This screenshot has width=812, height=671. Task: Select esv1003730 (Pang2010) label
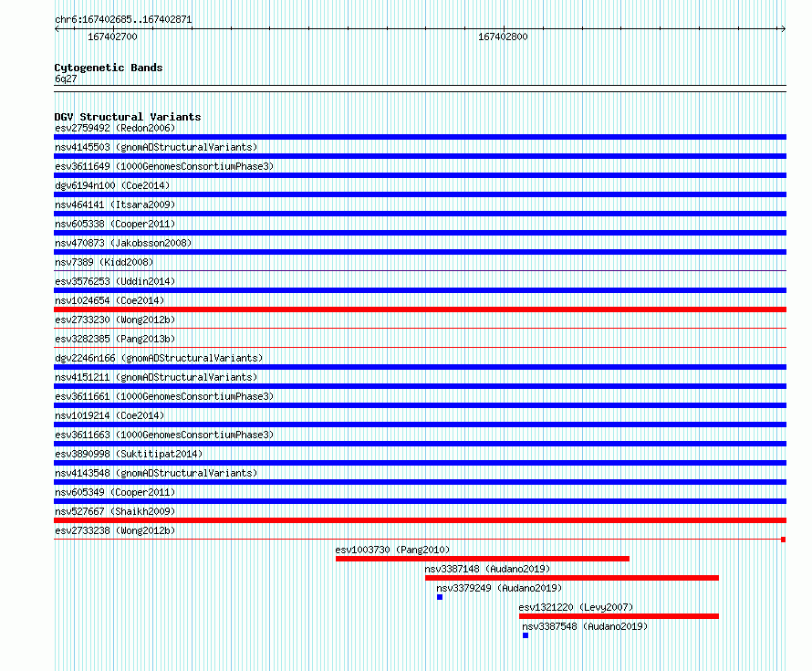click(x=392, y=550)
